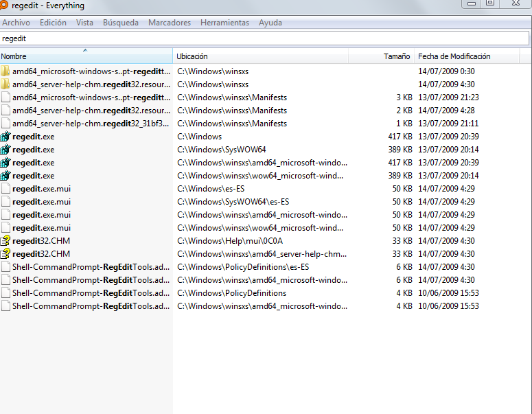
Task: Click the 3 KB size cell
Action: click(404, 97)
